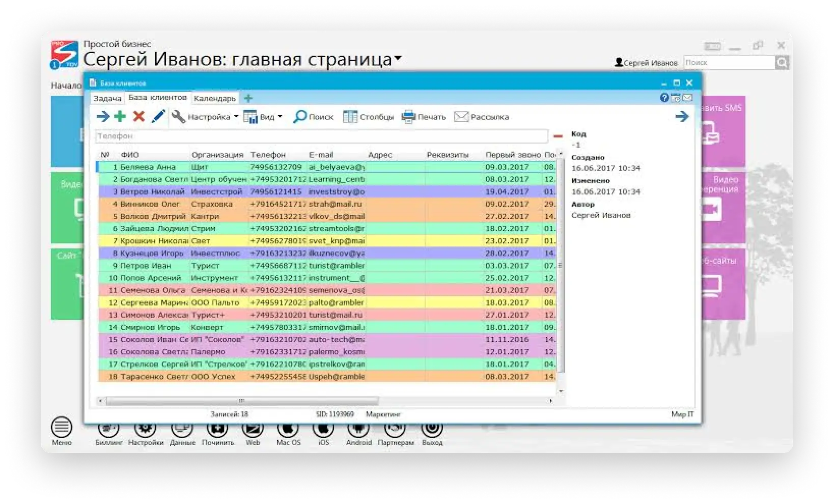Edit the record with the pencil icon
Image resolution: width=834 pixels, height=504 pixels.
coord(158,117)
